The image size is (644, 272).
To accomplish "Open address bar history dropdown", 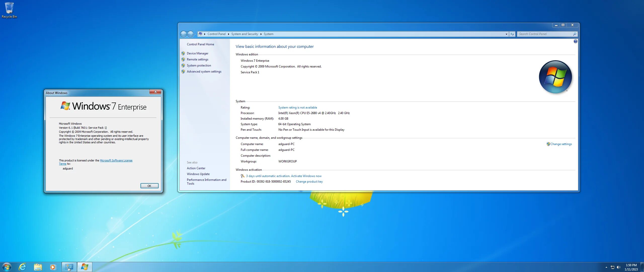I will pyautogui.click(x=506, y=34).
